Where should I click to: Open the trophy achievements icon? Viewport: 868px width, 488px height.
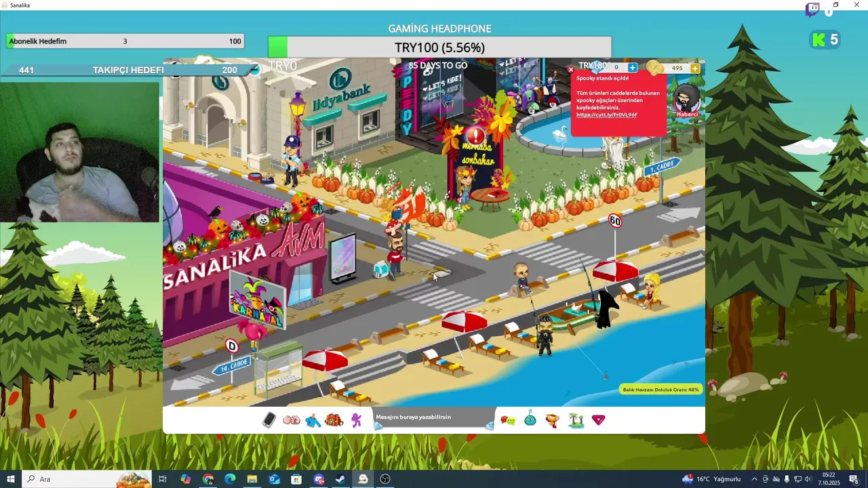(x=553, y=420)
